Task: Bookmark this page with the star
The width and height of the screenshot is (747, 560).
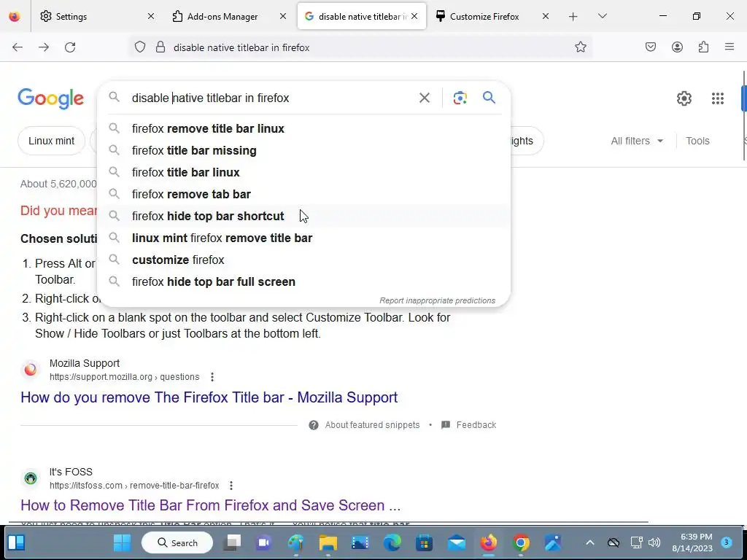Action: [x=580, y=47]
